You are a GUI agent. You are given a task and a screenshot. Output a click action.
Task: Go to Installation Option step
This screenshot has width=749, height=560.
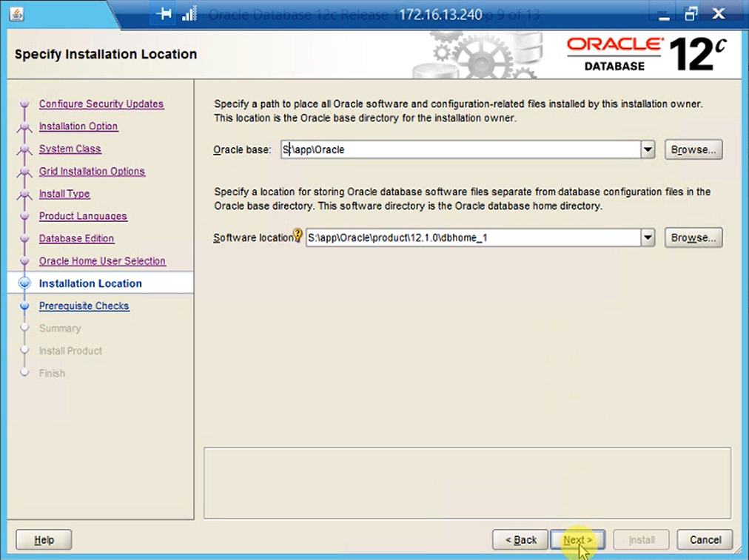(78, 126)
